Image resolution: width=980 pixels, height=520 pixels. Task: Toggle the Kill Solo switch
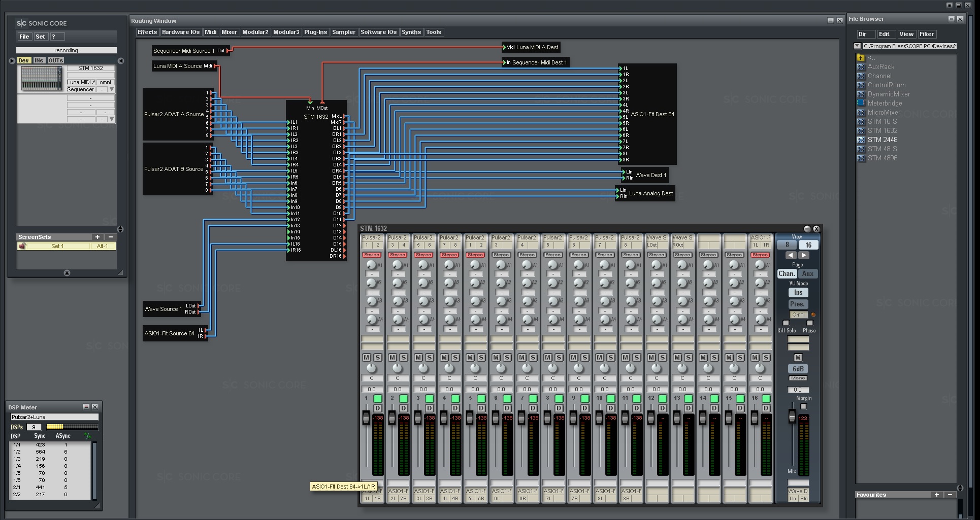pyautogui.click(x=786, y=323)
